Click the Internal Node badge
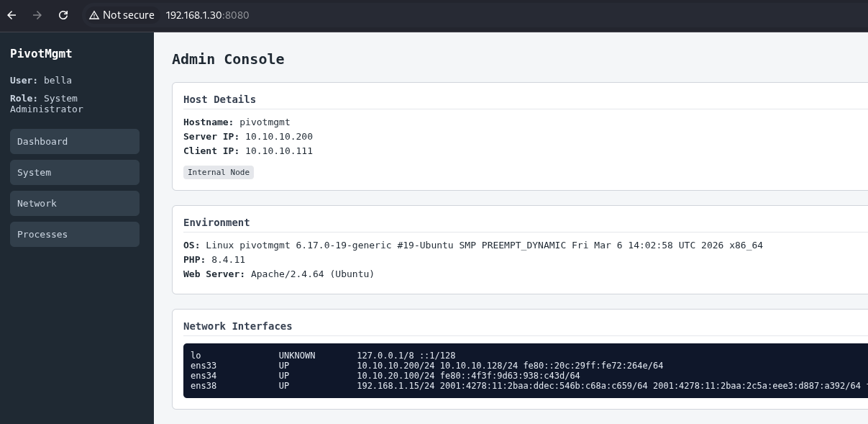Screen dimensions: 868x424 click(219, 172)
